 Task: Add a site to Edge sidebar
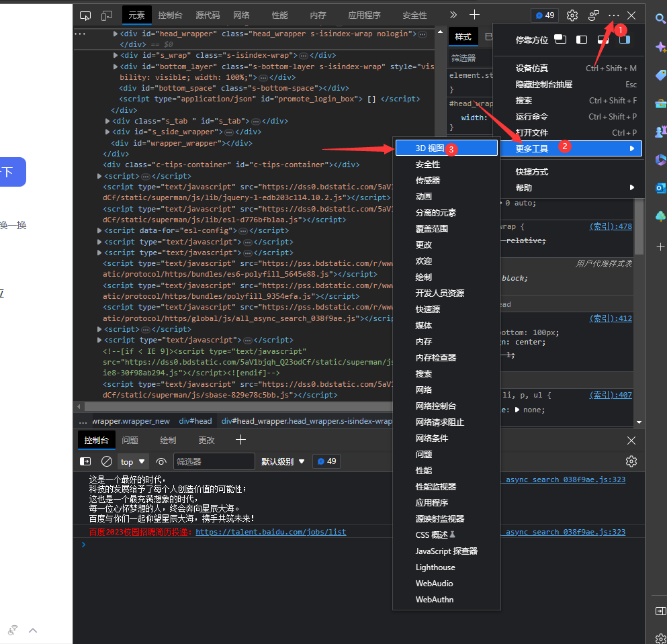pyautogui.click(x=661, y=246)
